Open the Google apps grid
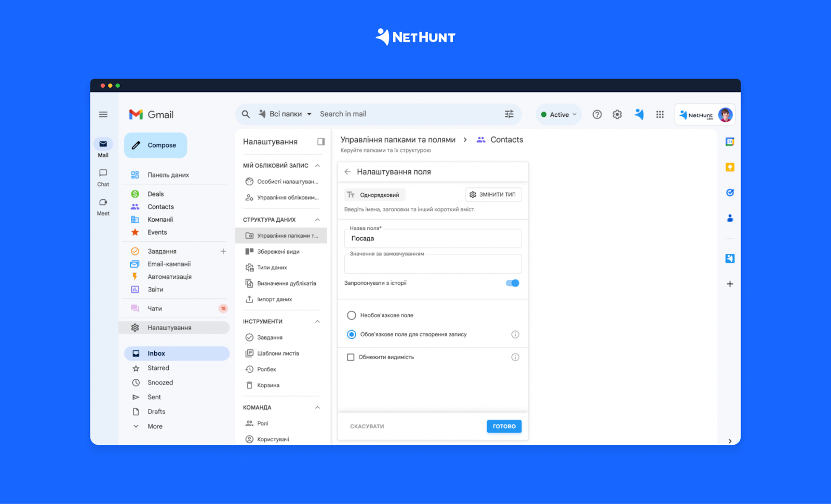This screenshot has width=831, height=504. 660,115
